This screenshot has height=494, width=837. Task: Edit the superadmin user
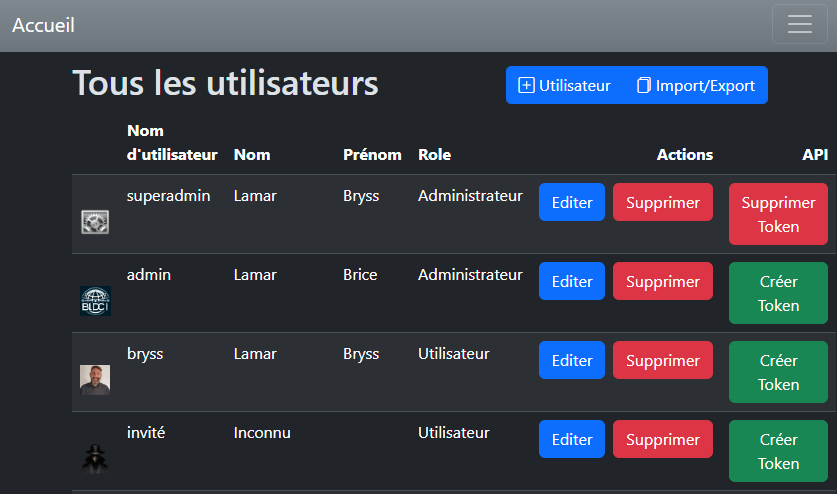coord(572,203)
